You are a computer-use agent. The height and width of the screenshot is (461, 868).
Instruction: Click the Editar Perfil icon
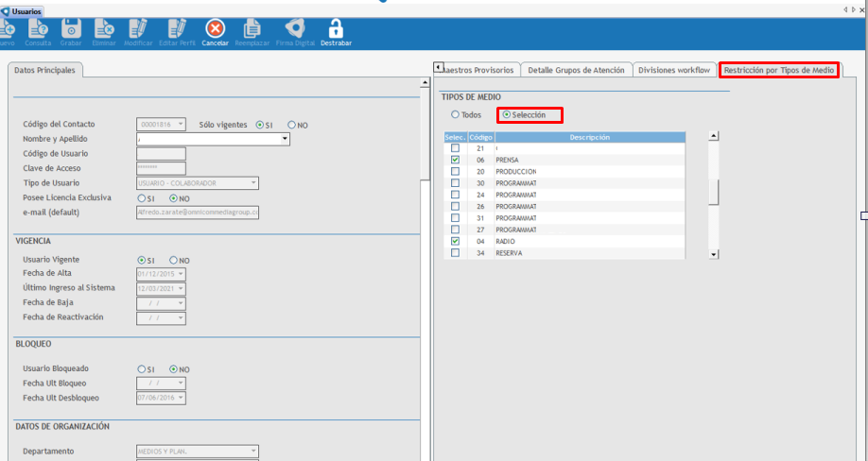[176, 30]
